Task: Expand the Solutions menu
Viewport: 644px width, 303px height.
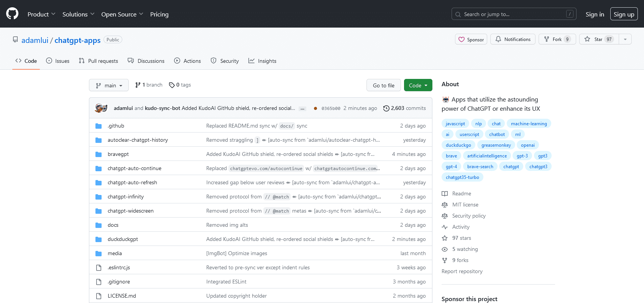Action: click(78, 14)
